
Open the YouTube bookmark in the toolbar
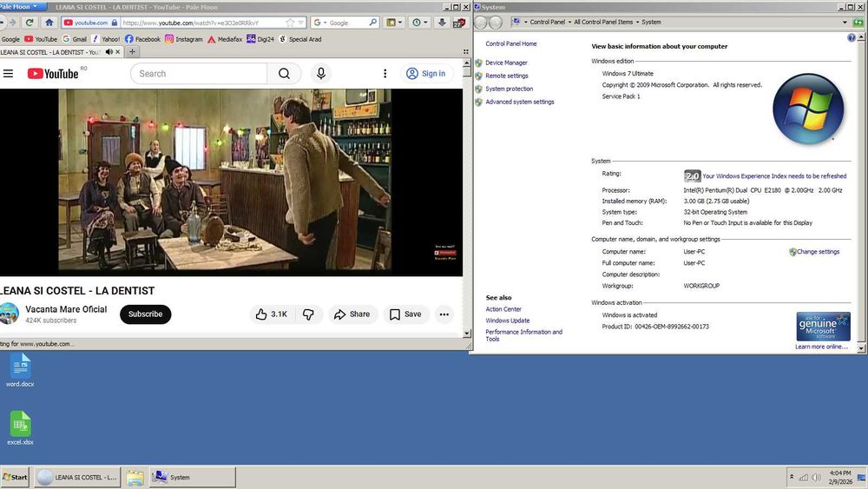point(41,39)
